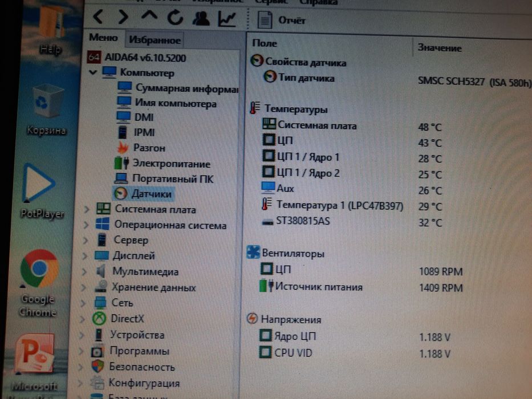Go forward with the right arrow toolbar button
Image resolution: width=532 pixels, height=399 pixels.
pyautogui.click(x=123, y=17)
